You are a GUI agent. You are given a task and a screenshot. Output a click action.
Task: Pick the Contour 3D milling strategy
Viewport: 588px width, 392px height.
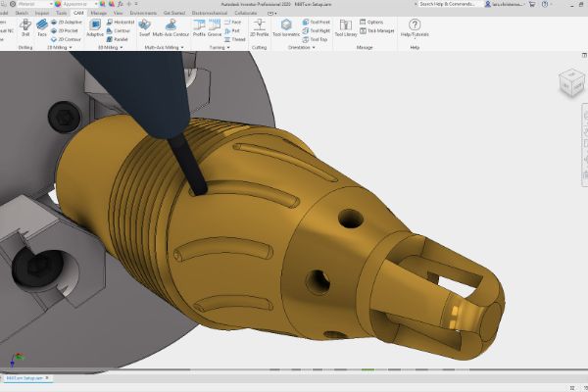(119, 30)
